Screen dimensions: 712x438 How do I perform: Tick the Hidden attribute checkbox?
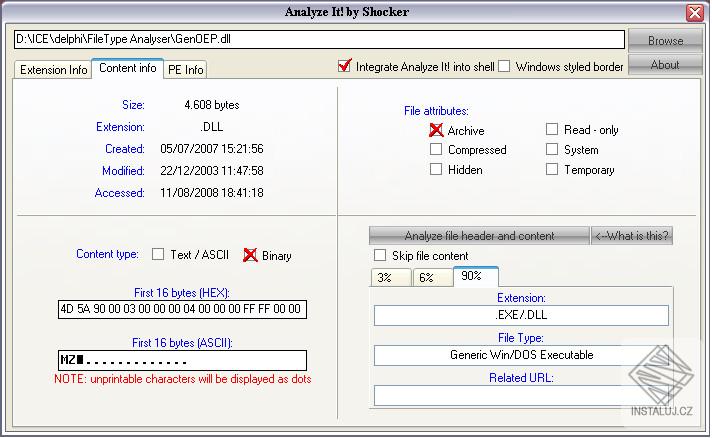436,169
